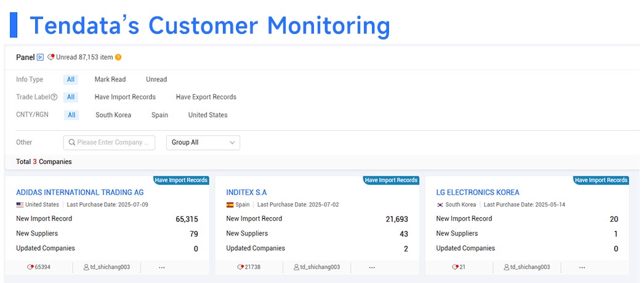The height and width of the screenshot is (283, 644).
Task: Click user icon td_shichang003 on the INDITEX card
Action: [x=296, y=267]
